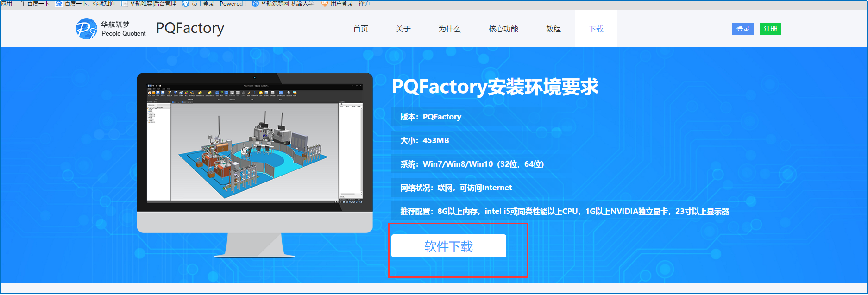Open the 关于 navigation item
The width and height of the screenshot is (868, 295).
click(403, 29)
